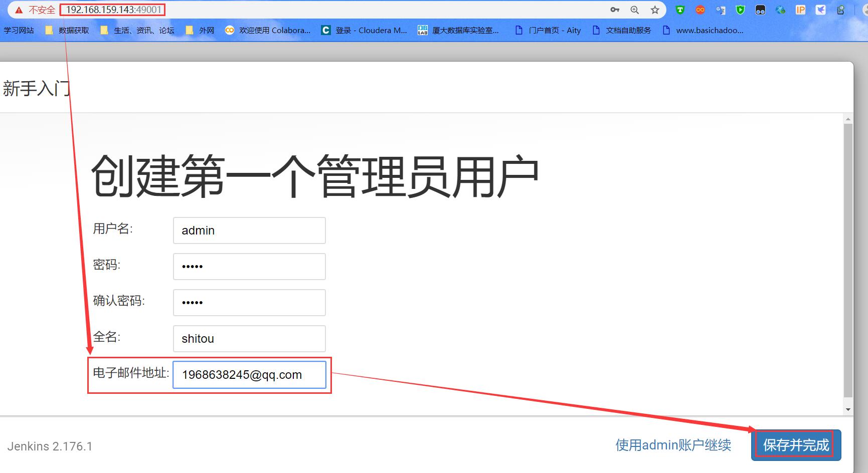Viewport: 868px width, 473px height.
Task: Click the form scrollbar down arrow
Action: pos(848,409)
